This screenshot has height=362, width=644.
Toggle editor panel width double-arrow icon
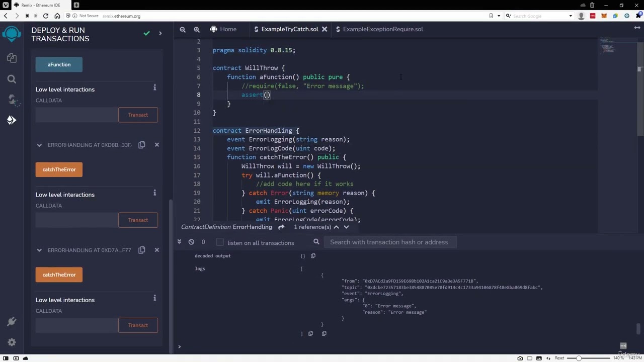click(x=637, y=28)
